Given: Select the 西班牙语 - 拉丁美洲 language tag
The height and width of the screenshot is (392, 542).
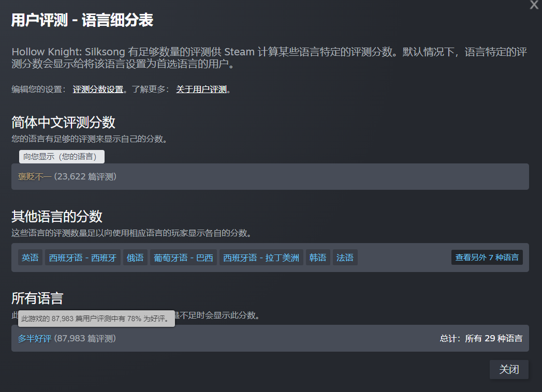Looking at the screenshot, I should tap(261, 258).
